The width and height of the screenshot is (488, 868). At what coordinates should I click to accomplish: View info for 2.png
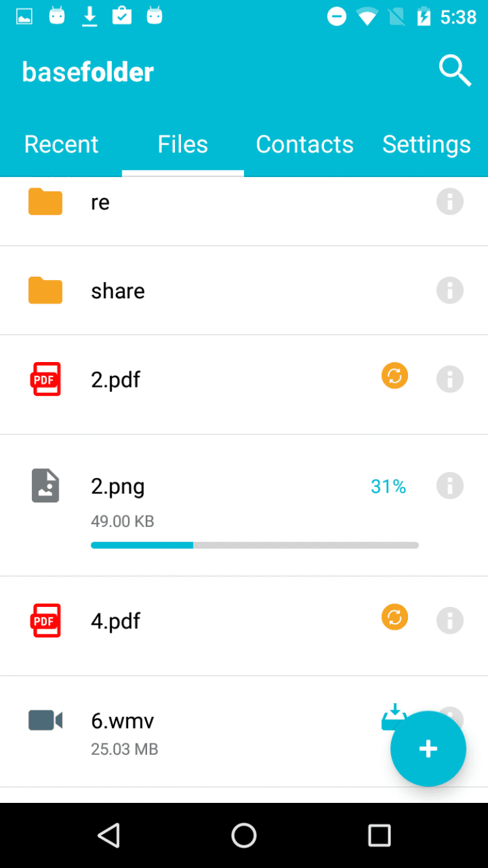pyautogui.click(x=450, y=486)
